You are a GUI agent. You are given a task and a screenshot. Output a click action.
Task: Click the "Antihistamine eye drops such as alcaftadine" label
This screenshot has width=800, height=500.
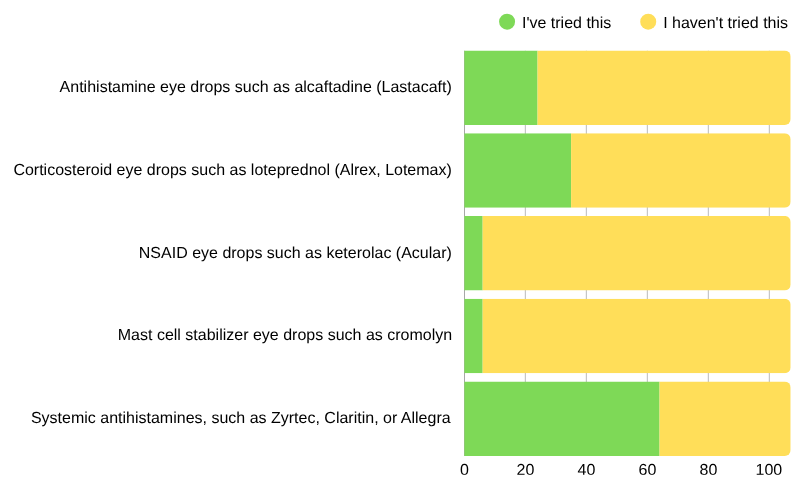click(x=256, y=87)
